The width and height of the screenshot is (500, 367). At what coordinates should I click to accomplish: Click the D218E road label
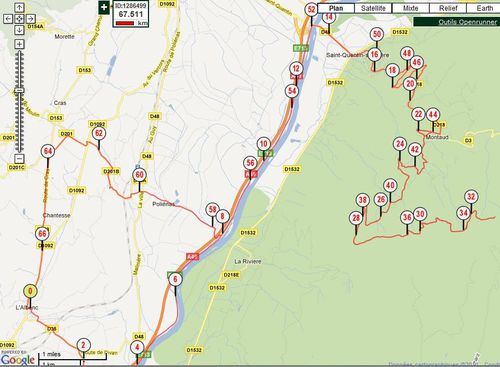click(231, 275)
